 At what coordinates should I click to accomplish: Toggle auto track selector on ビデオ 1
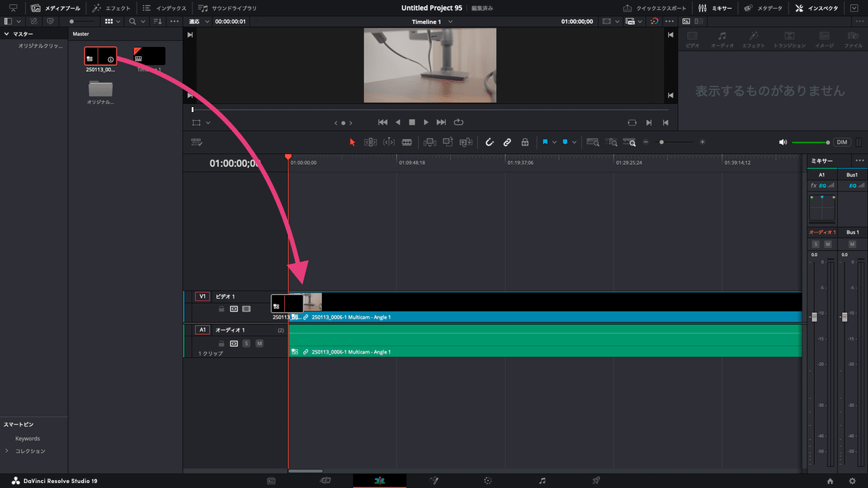pos(234,309)
